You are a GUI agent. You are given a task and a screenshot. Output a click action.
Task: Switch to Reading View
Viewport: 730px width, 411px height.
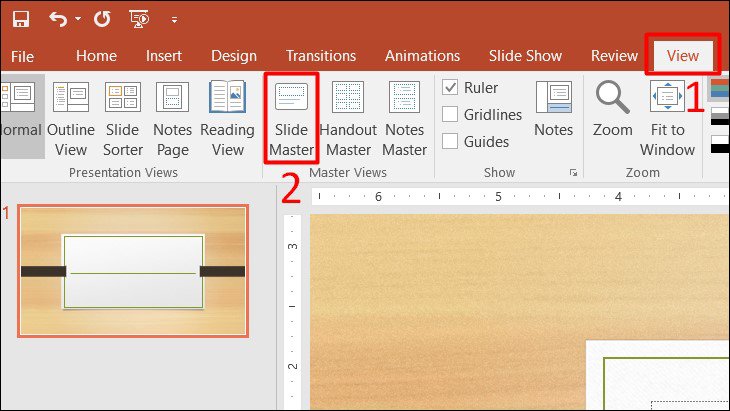coord(228,118)
